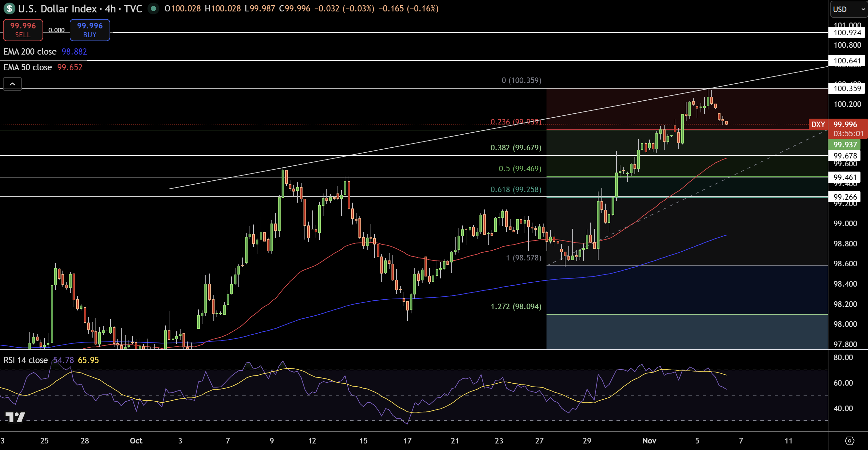Select the 1 (98.578) Fibonacci label
Screen dimensions: 868x450
(x=524, y=258)
